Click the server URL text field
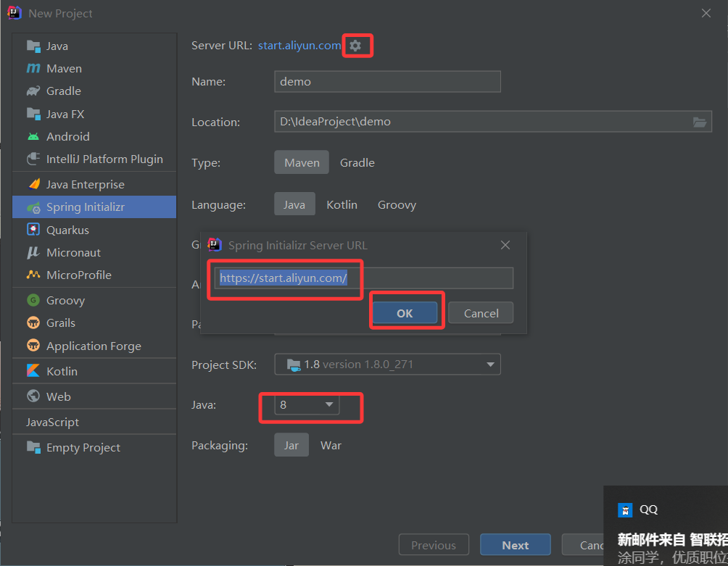The width and height of the screenshot is (728, 566). tap(364, 278)
